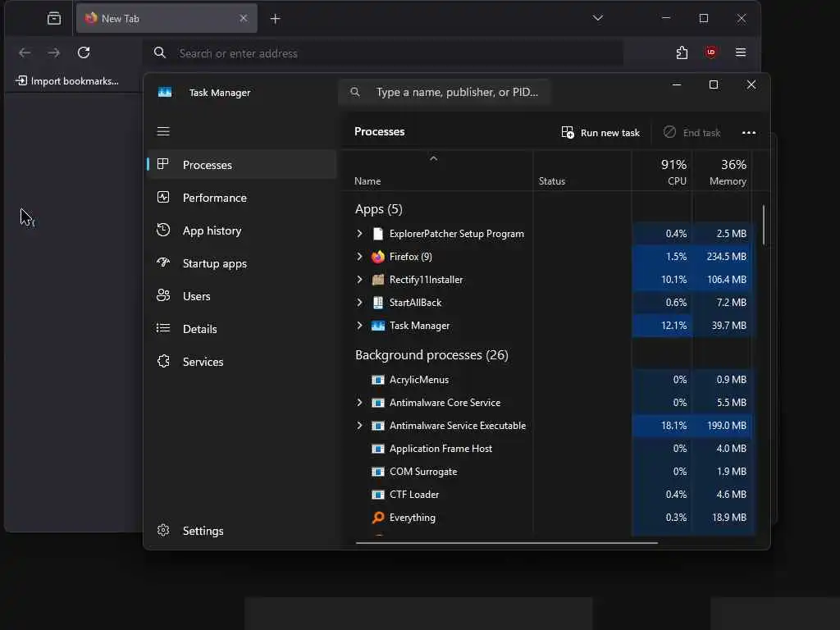Select the New Tab tab in Firefox
This screenshot has width=840, height=630.
click(167, 18)
